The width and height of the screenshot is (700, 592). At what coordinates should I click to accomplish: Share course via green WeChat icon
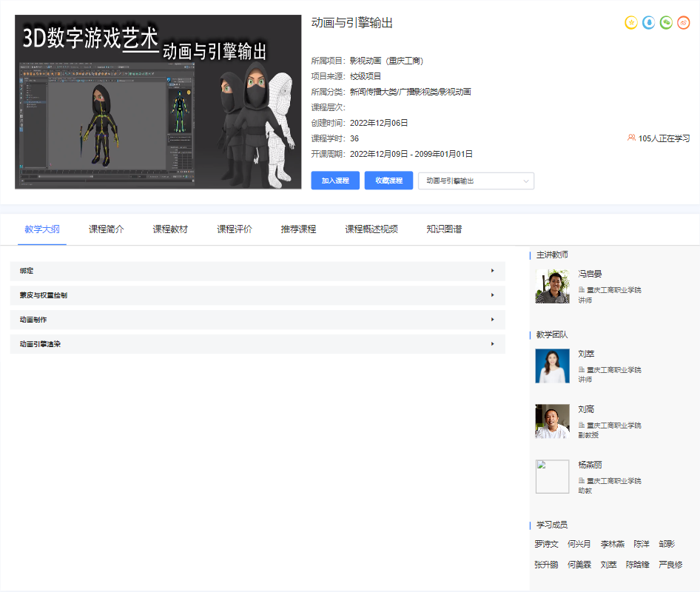(667, 23)
